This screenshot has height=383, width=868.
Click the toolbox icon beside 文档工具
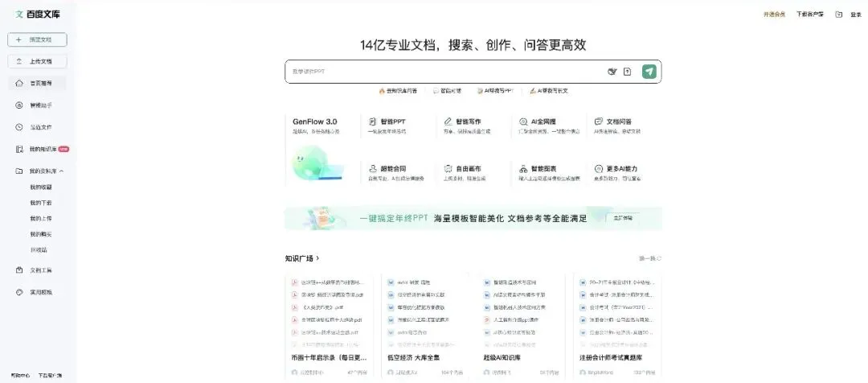(x=19, y=270)
